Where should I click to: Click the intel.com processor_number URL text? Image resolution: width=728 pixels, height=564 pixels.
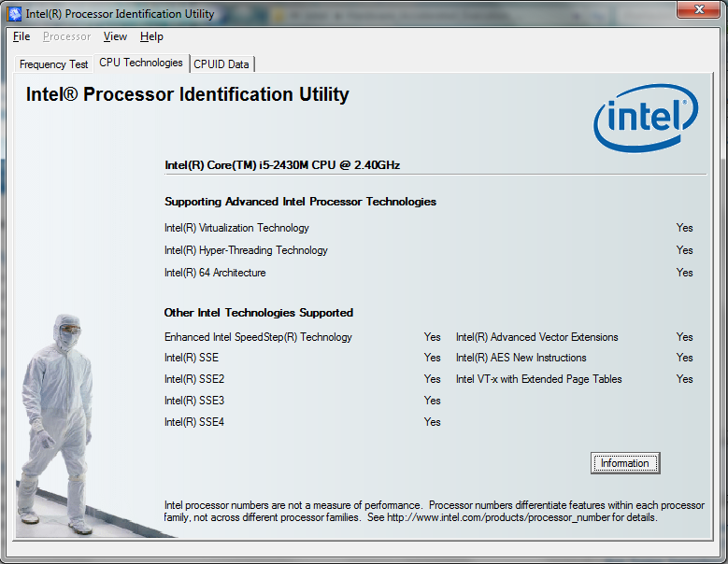point(498,517)
